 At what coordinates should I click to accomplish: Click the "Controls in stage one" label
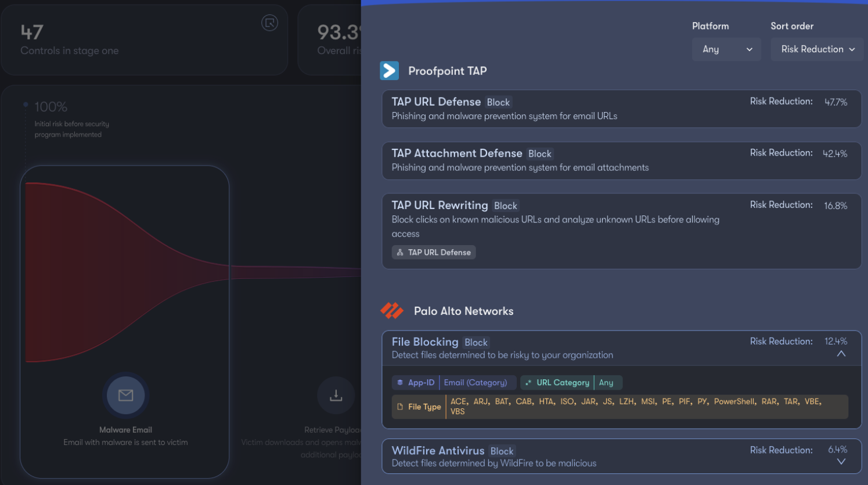70,51
